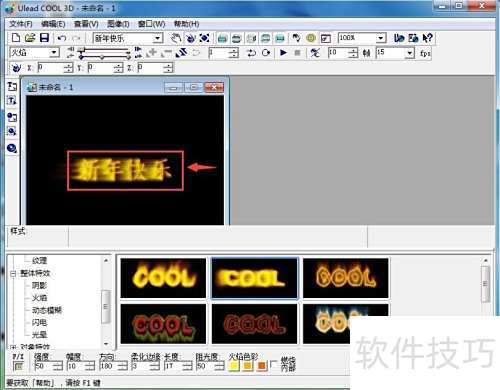
Task: Select 闪电 in the effects tree
Action: click(x=39, y=323)
